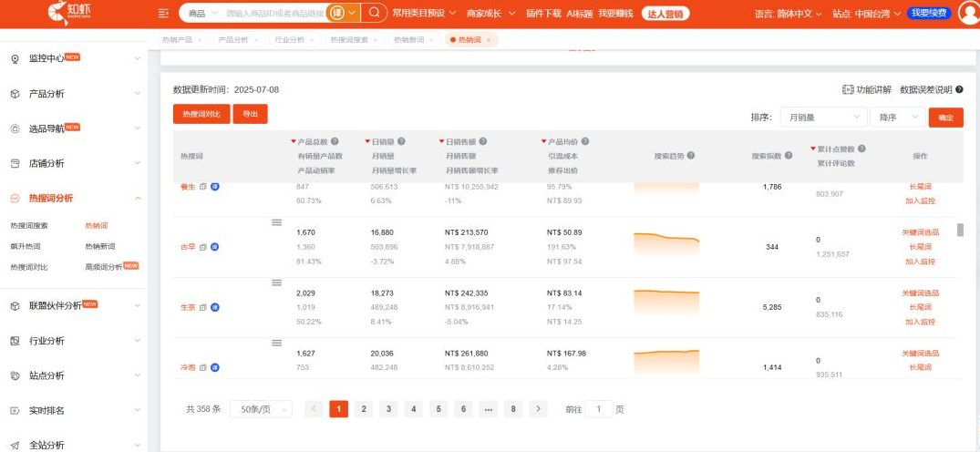Click the 导出 export button
Image resolution: width=980 pixels, height=452 pixels.
[250, 115]
